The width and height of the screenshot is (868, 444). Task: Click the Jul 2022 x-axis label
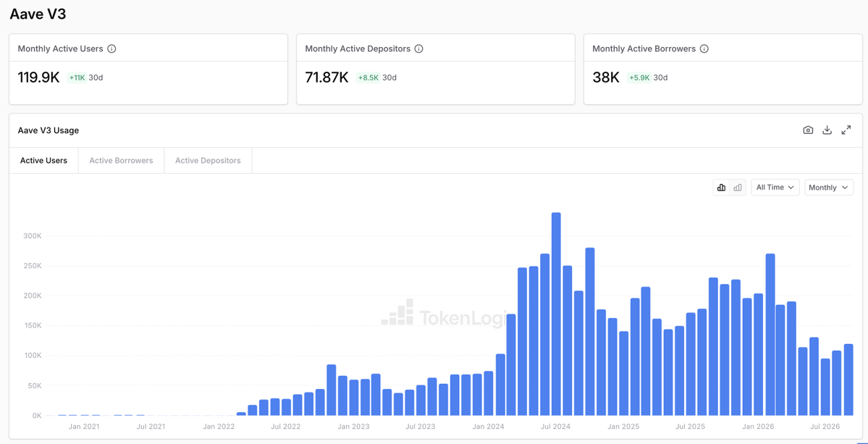click(286, 427)
